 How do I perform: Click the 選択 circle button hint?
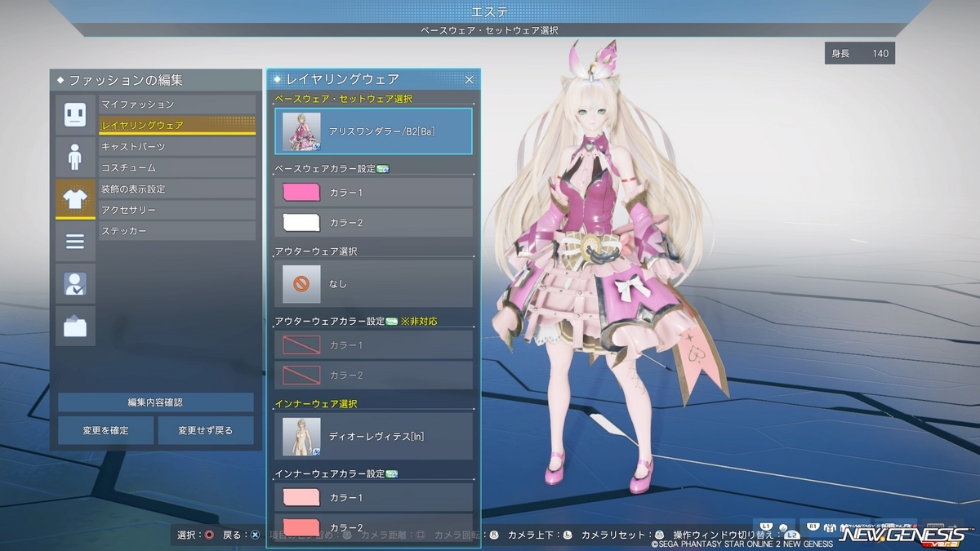(x=196, y=535)
